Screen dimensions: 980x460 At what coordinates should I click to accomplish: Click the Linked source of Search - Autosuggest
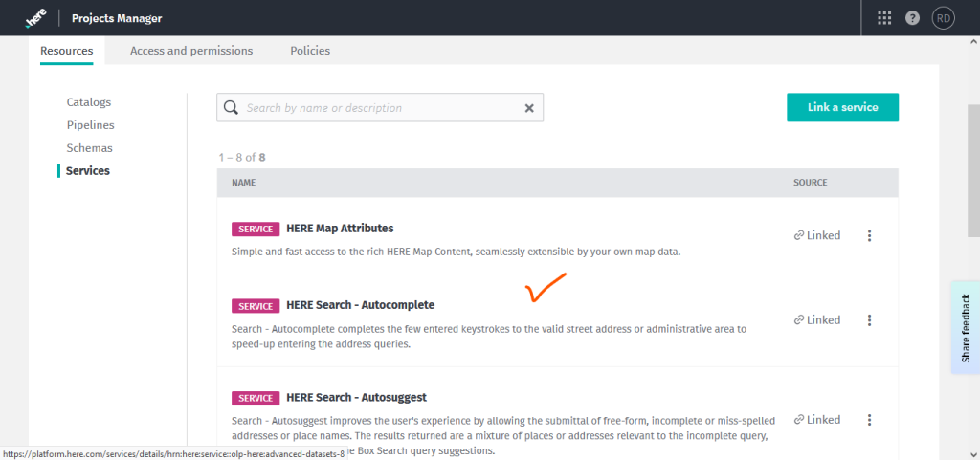[817, 420]
